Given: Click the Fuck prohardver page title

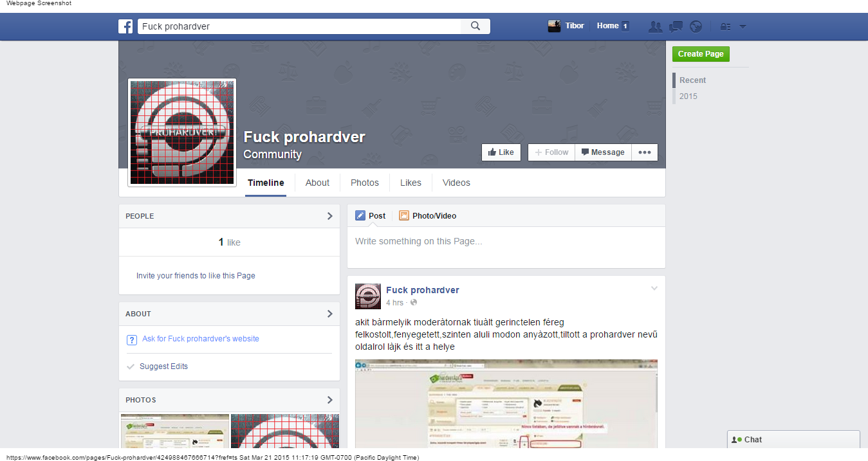Looking at the screenshot, I should (x=304, y=137).
